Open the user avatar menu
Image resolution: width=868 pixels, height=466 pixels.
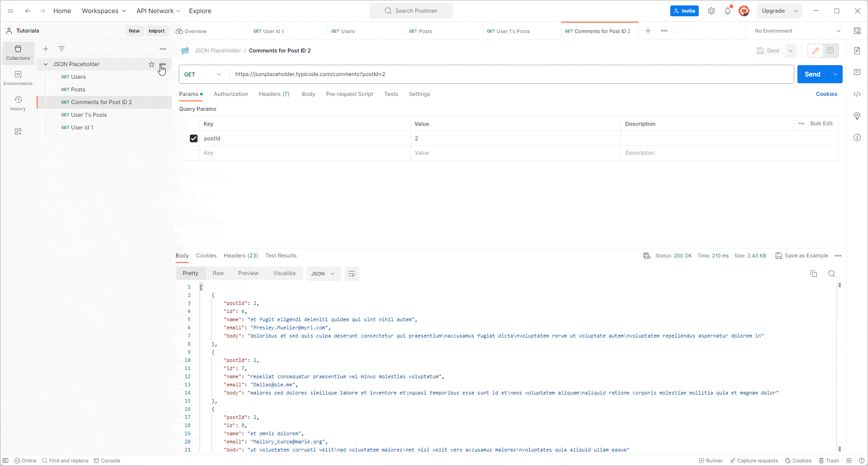[744, 11]
